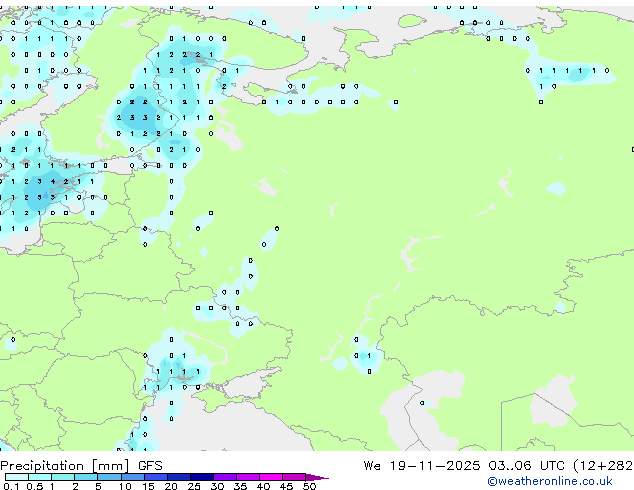Click the purple arrow tip above 50
The width and height of the screenshot is (634, 490).
317,477
